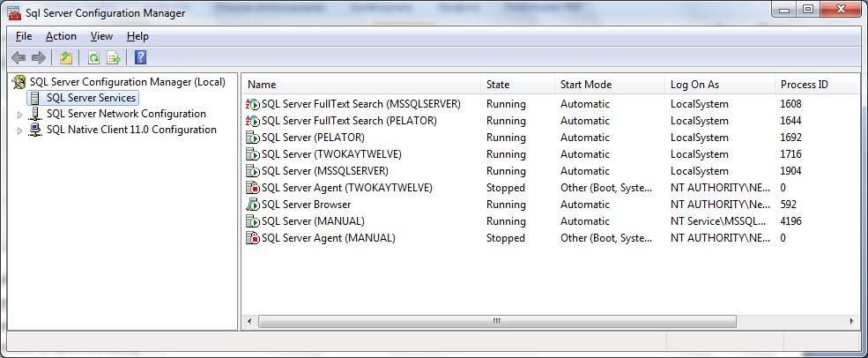This screenshot has height=358, width=868.
Task: Click the SQL Native Client 11.0 Configuration icon
Action: pyautogui.click(x=35, y=131)
